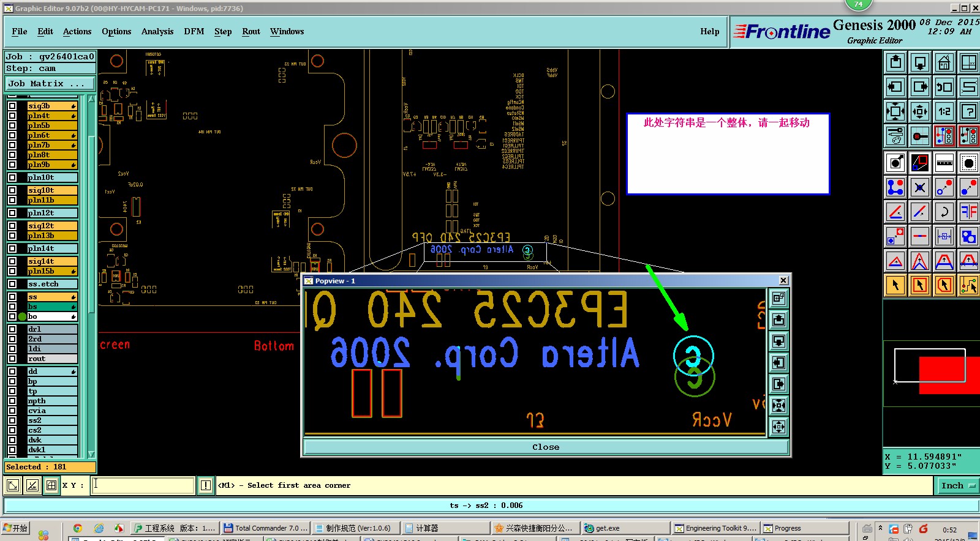Open the Analysis menu

tap(157, 31)
